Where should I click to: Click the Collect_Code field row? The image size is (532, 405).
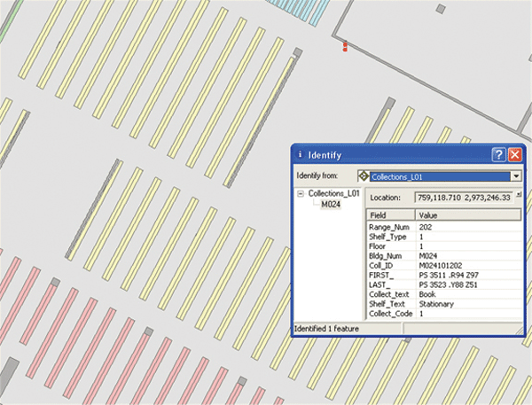click(444, 314)
